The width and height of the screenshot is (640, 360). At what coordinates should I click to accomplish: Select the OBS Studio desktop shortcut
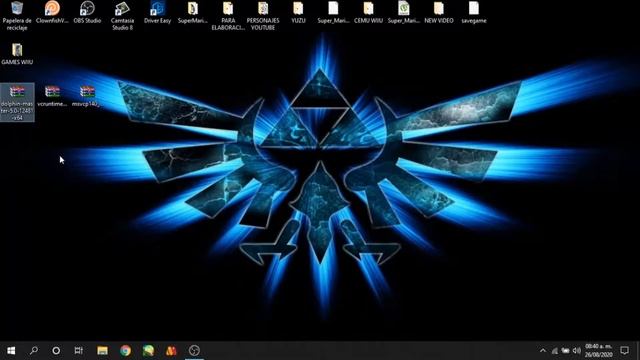87,12
